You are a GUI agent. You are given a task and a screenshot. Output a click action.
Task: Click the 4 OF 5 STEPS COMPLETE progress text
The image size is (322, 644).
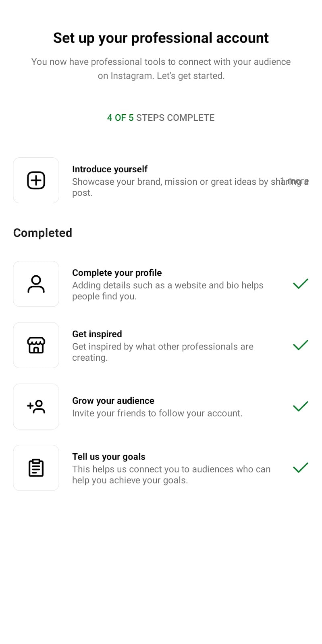coord(161,118)
